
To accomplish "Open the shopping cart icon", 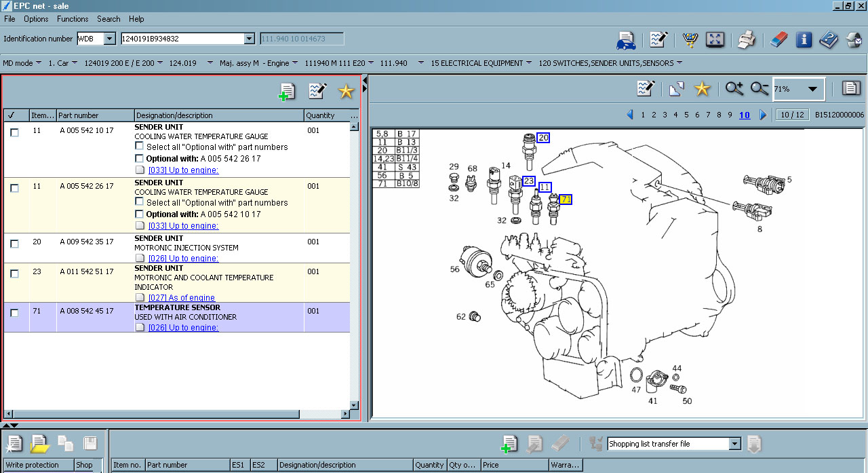I will tap(690, 39).
